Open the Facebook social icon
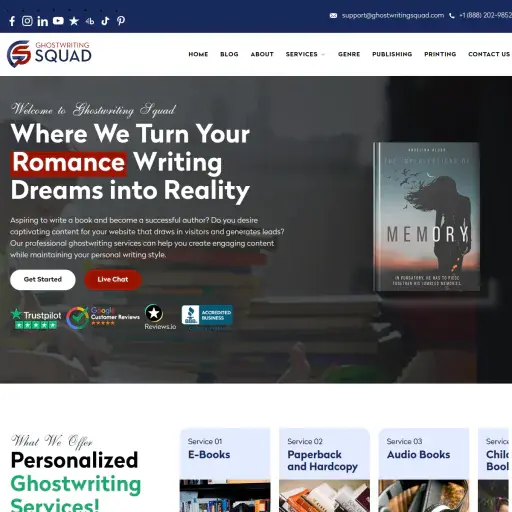Viewport: 512px width, 512px height. pos(12,21)
